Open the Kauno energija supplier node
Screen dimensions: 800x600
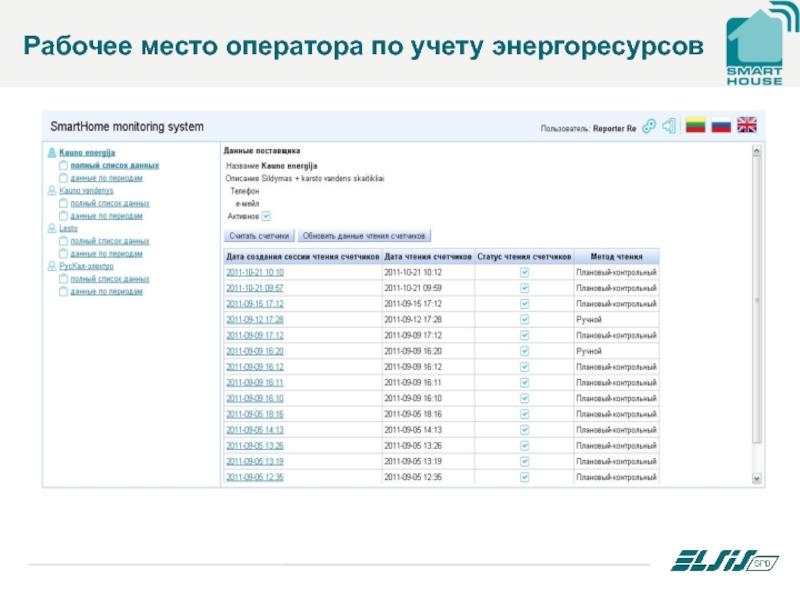[87, 153]
